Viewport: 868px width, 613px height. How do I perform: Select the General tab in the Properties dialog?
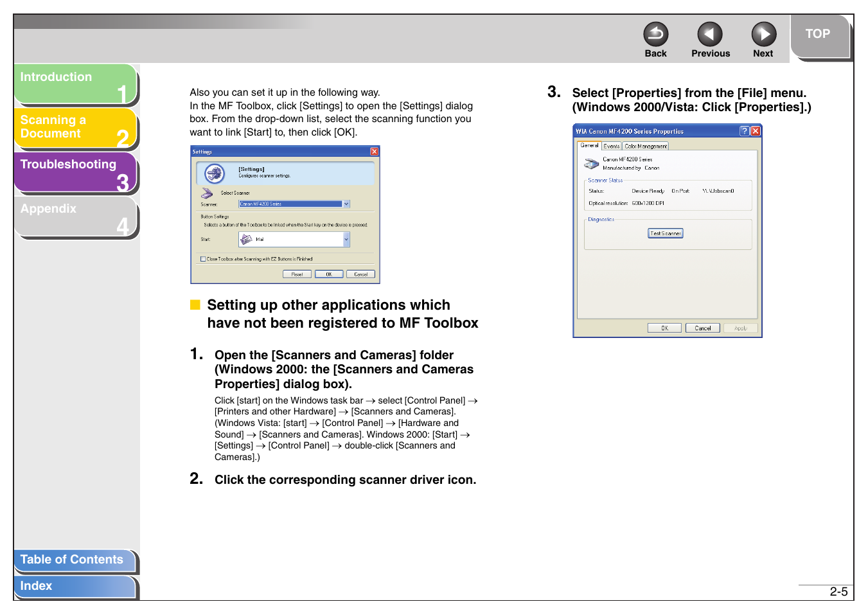pos(589,145)
